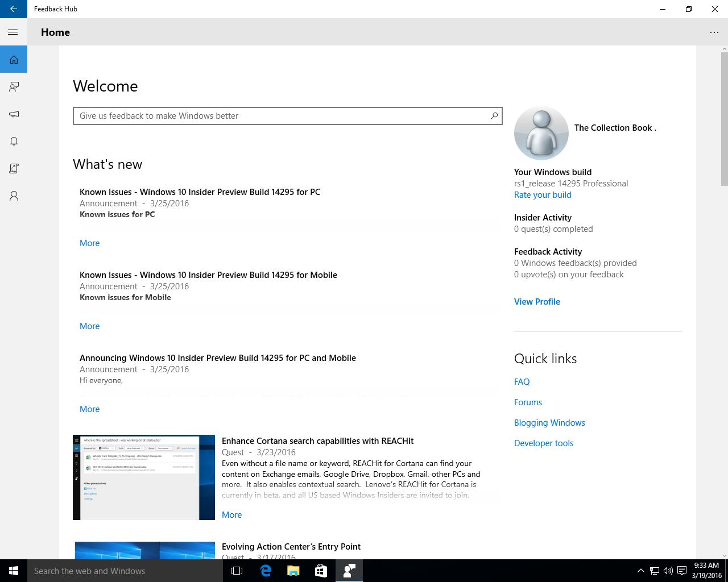Click the taskbar clock and date
This screenshot has width=728, height=582.
[x=706, y=571]
